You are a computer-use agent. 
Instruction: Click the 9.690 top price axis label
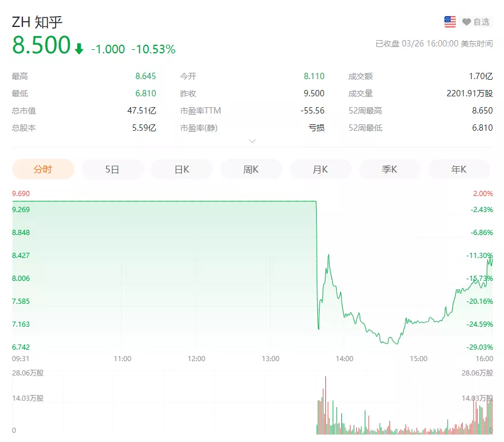21,194
